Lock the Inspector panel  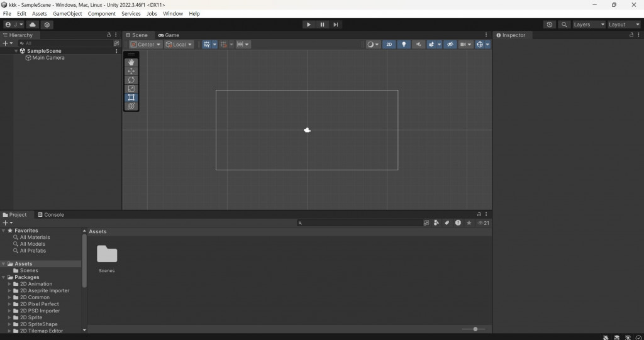[x=631, y=35]
